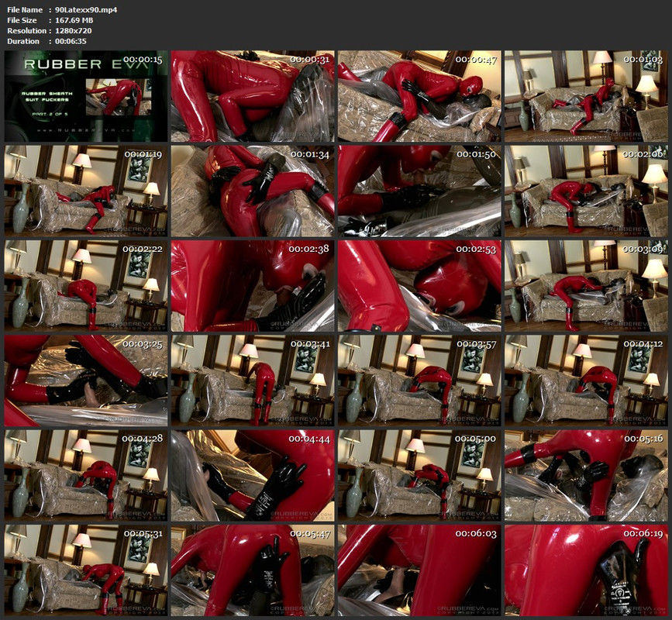672x620 pixels.
Task: Select the thumbnail marked 00:02:22
Action: coord(86,286)
